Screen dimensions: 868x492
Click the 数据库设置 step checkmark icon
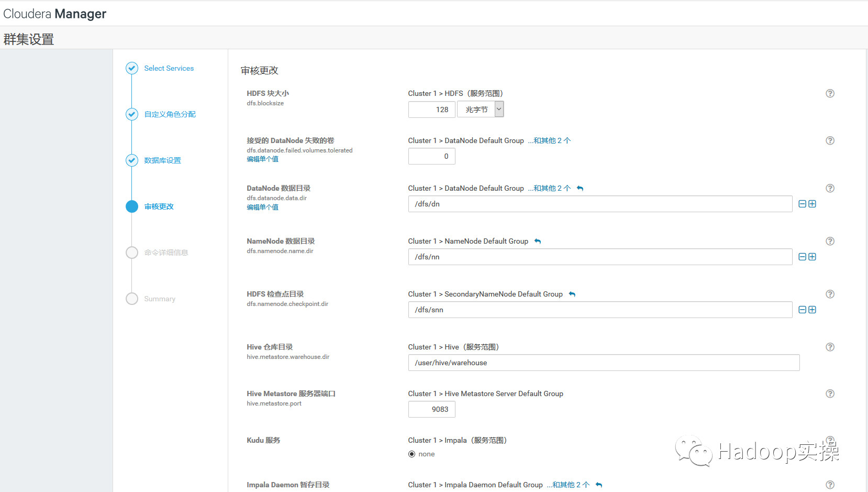pyautogui.click(x=132, y=160)
